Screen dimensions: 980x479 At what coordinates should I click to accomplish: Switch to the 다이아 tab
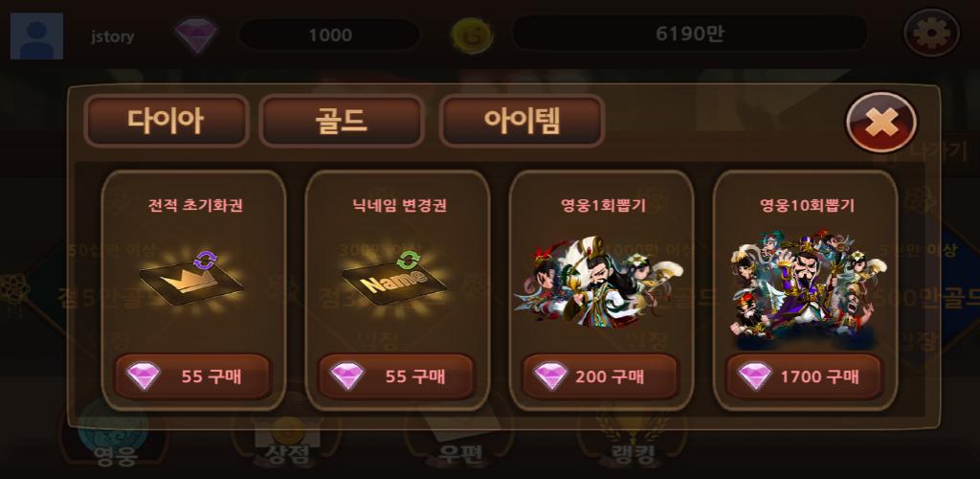tap(167, 121)
